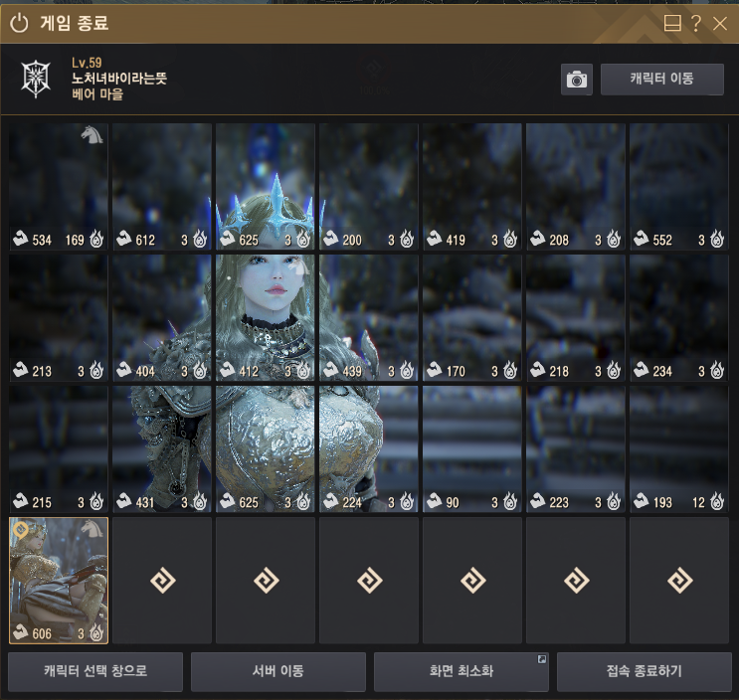Click the Lv.59 level text

click(87, 63)
